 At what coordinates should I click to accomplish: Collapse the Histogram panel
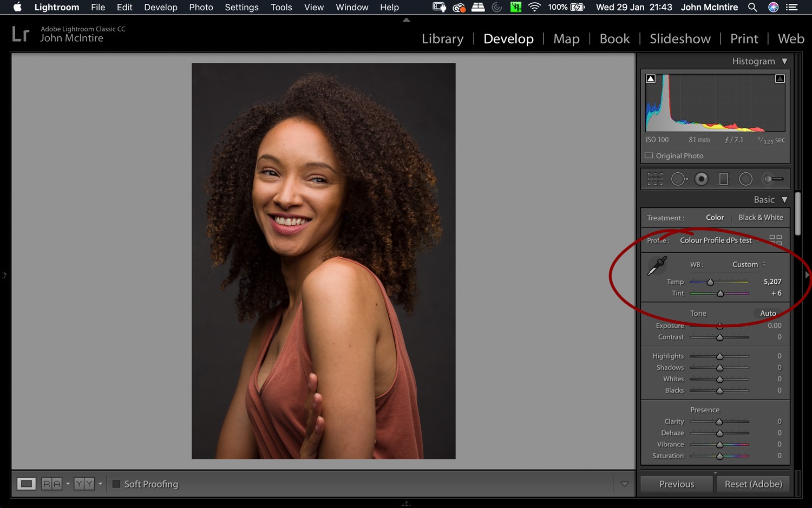click(x=784, y=61)
